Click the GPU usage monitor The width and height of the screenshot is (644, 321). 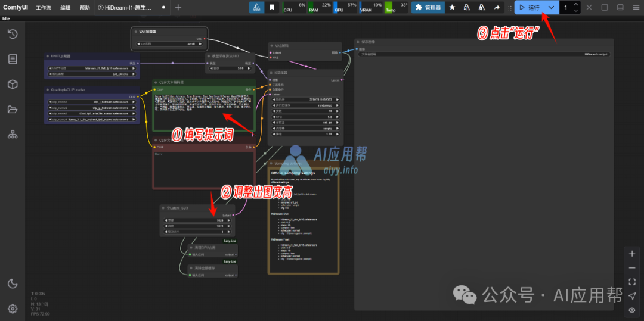pyautogui.click(x=345, y=7)
